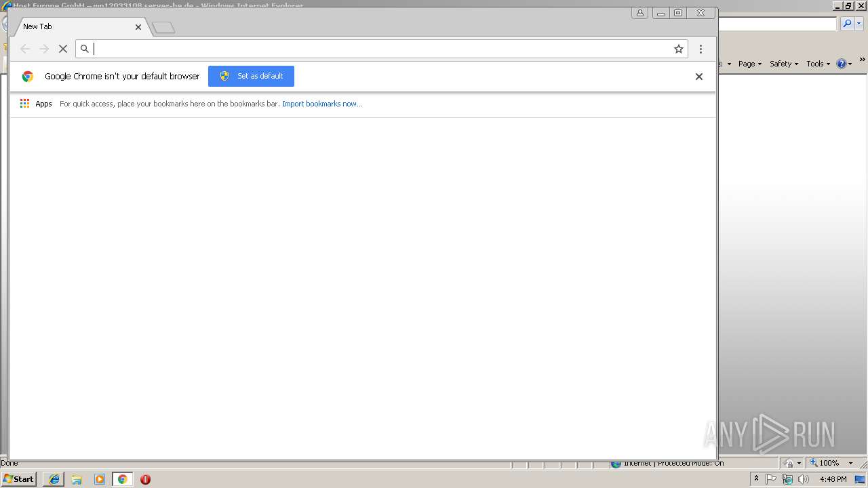Click the Internet Explorer help icon
This screenshot has height=488, width=868.
pos(844,64)
